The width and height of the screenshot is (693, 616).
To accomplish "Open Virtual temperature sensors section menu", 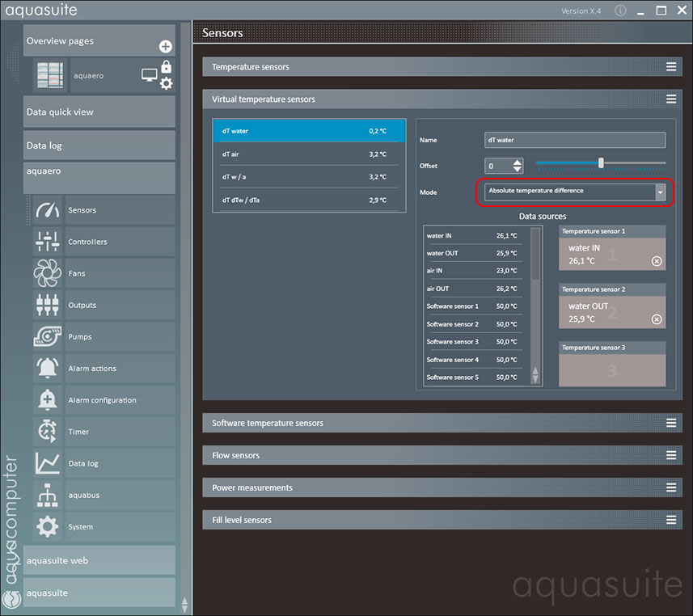I will coord(671,99).
